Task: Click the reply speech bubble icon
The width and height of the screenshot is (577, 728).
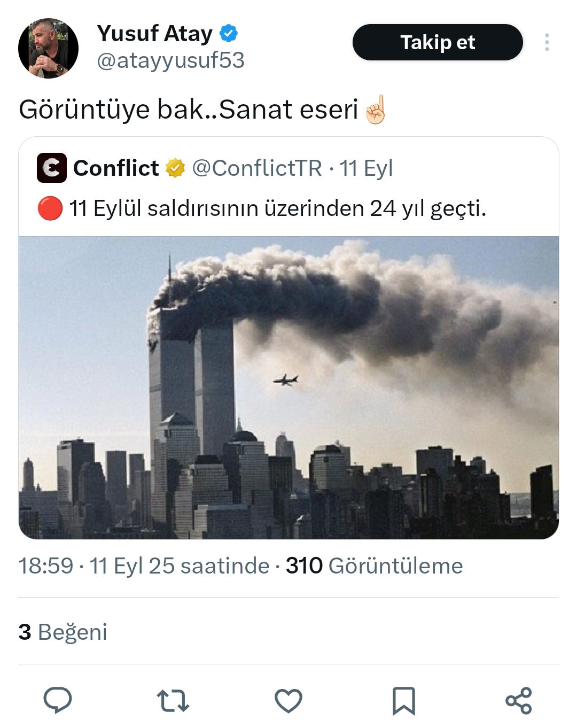Action: click(58, 700)
